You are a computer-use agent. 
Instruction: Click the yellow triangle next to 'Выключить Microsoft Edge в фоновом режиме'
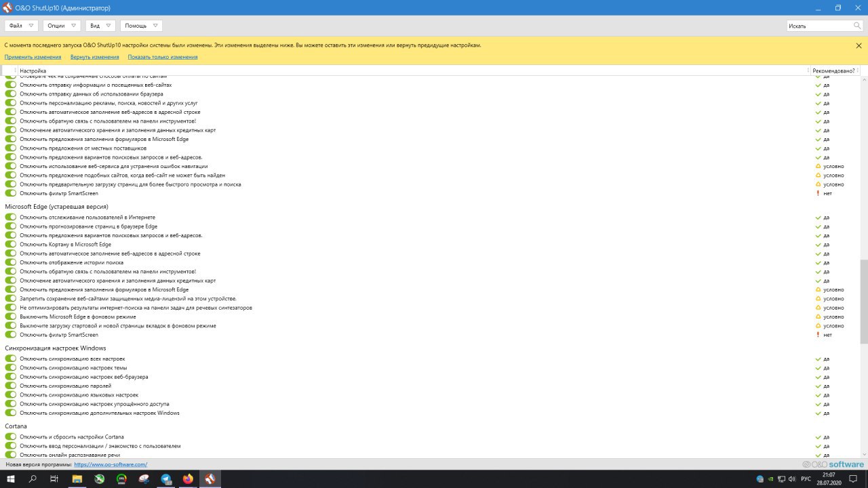(818, 317)
